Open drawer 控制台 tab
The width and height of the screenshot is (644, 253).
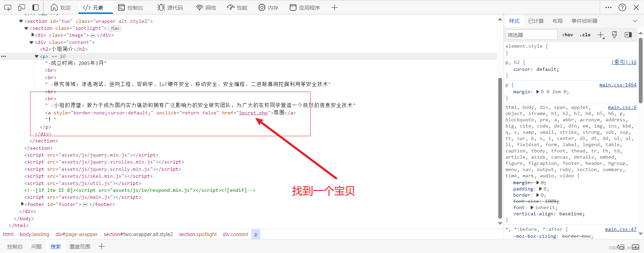(x=15, y=246)
